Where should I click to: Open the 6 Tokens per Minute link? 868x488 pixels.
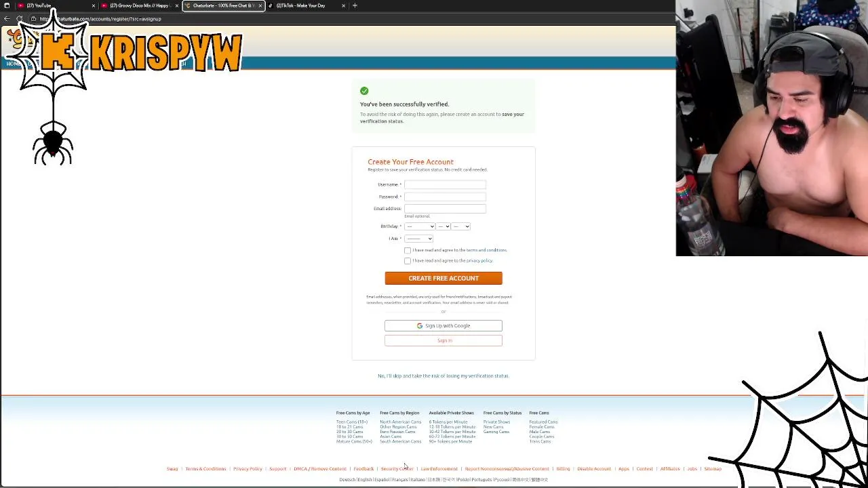448,422
